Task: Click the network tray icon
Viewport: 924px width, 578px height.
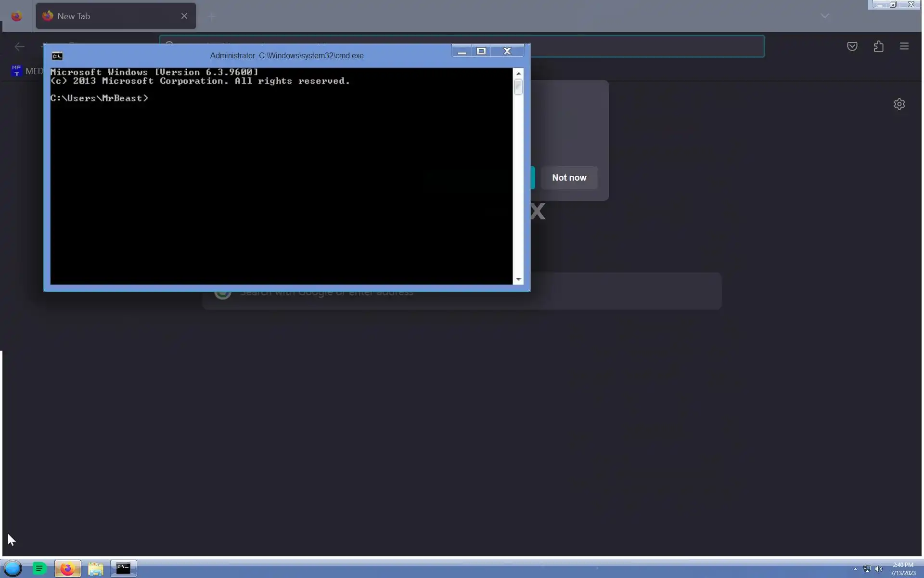Action: click(867, 569)
